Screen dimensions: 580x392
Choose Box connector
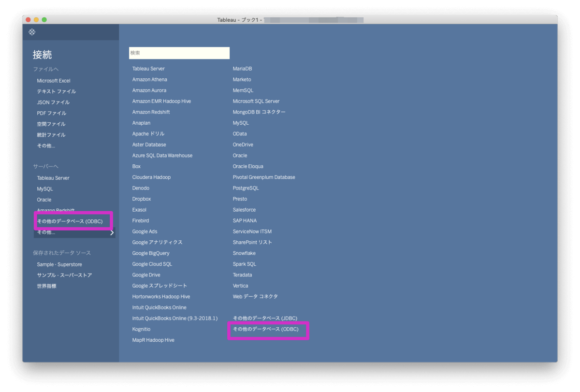(x=136, y=166)
